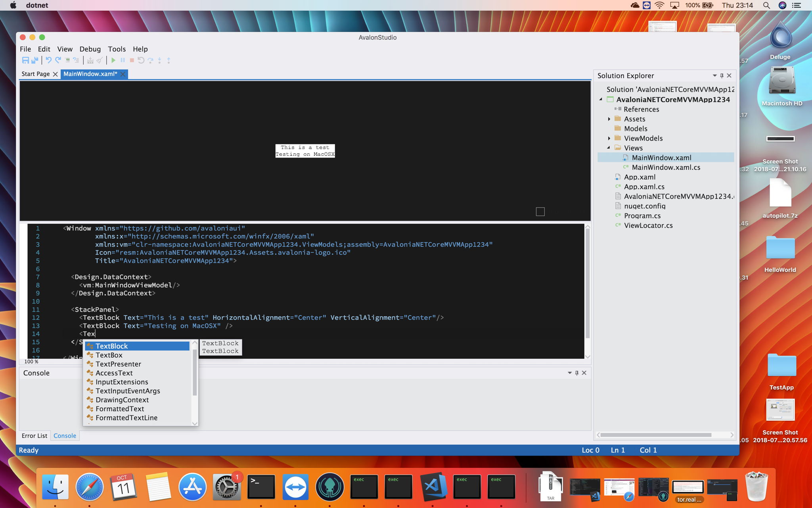The image size is (812, 508).
Task: Open the Debug menu
Action: [x=90, y=49]
